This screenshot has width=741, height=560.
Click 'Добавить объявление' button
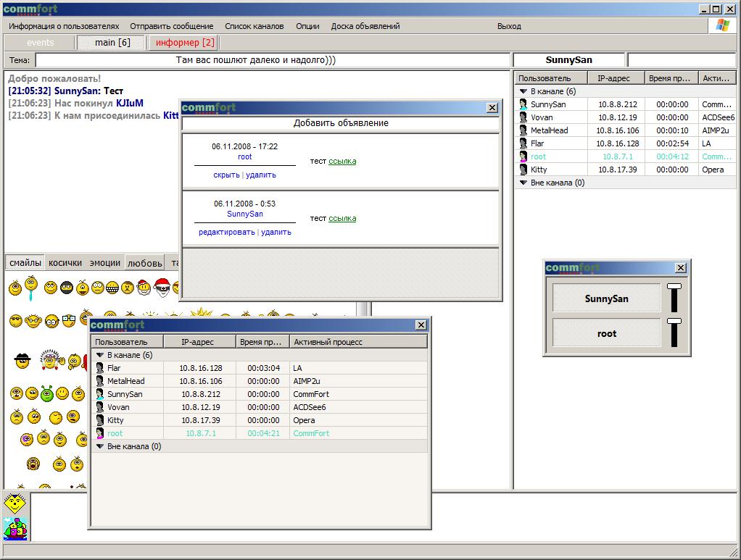click(x=340, y=123)
